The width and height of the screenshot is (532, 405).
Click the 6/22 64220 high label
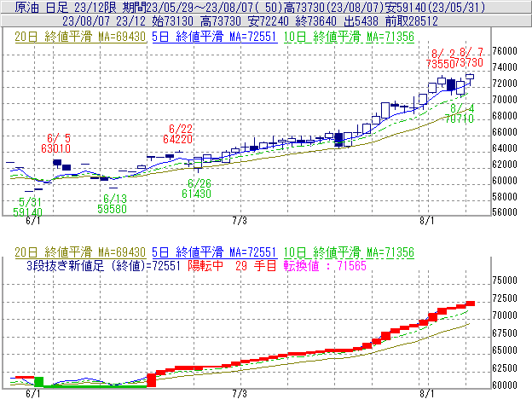tap(178, 134)
